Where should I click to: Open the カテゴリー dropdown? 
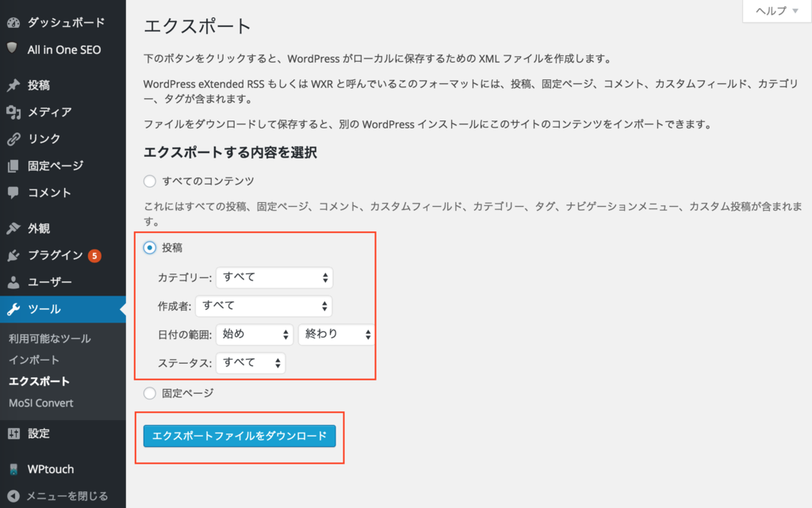pyautogui.click(x=274, y=277)
